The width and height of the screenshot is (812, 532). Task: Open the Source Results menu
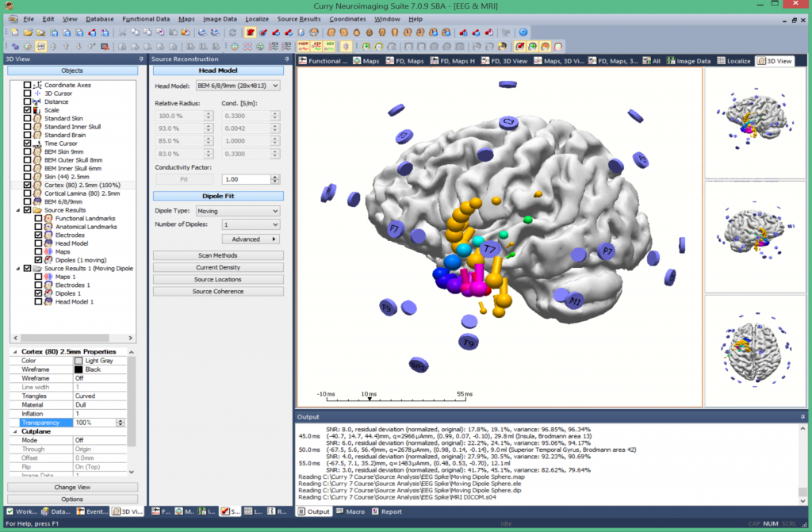(299, 19)
